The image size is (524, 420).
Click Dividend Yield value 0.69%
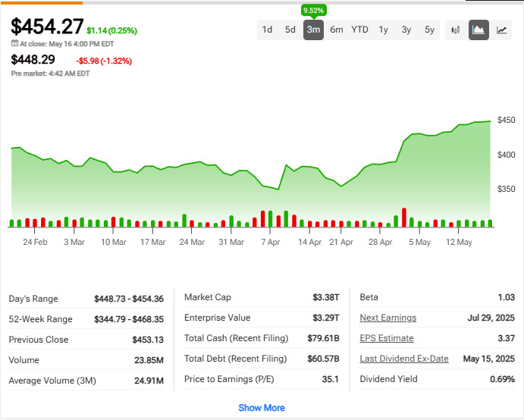502,379
